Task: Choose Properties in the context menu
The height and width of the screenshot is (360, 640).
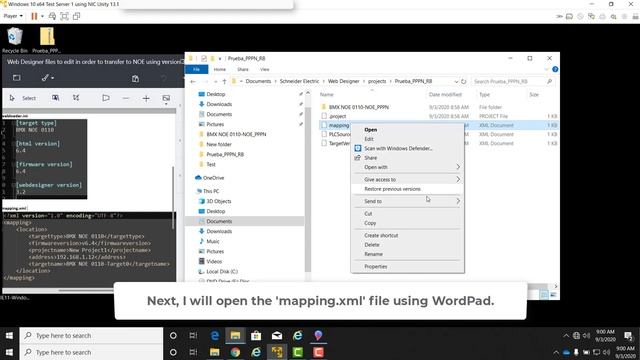Action: click(x=407, y=266)
